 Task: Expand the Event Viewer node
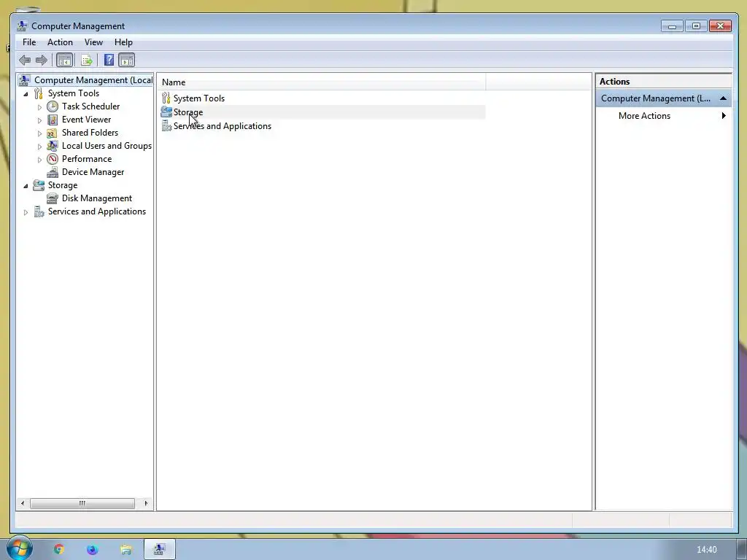39,120
